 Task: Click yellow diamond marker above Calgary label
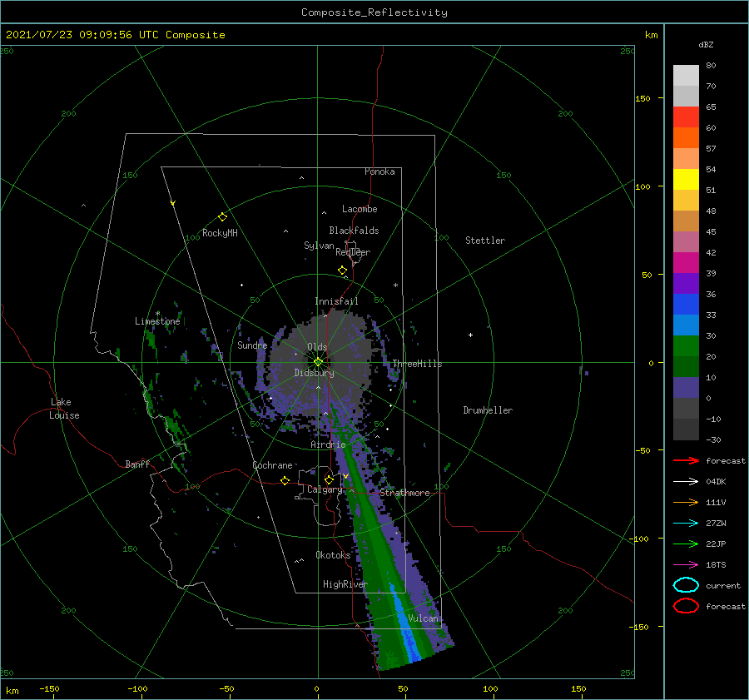click(x=329, y=479)
